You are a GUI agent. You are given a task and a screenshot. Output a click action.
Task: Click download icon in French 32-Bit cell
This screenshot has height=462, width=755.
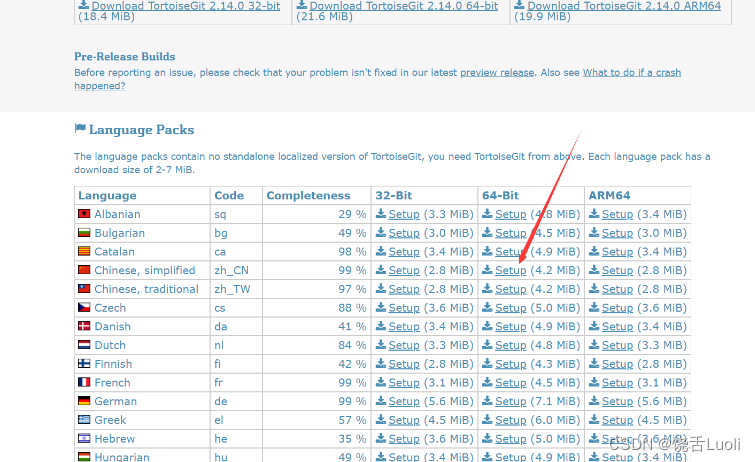[381, 382]
